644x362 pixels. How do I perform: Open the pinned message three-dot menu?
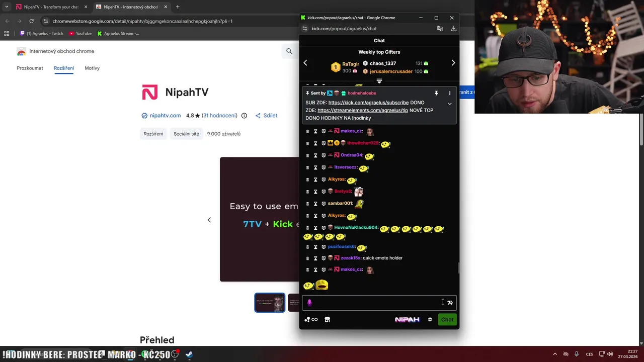pos(450,93)
